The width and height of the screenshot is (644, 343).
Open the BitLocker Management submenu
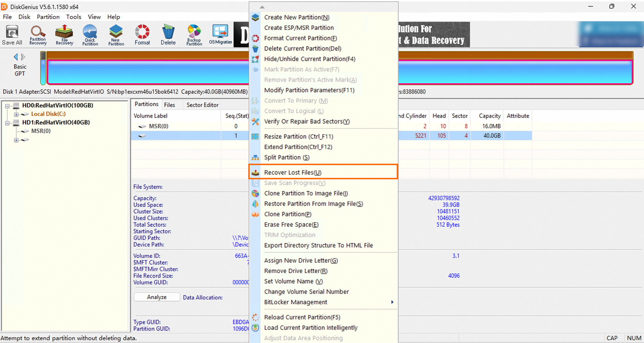tap(296, 302)
